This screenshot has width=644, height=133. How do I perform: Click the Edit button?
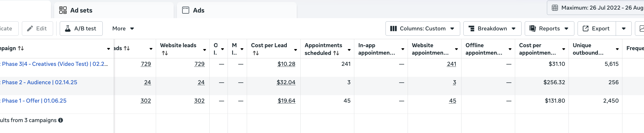(x=37, y=29)
